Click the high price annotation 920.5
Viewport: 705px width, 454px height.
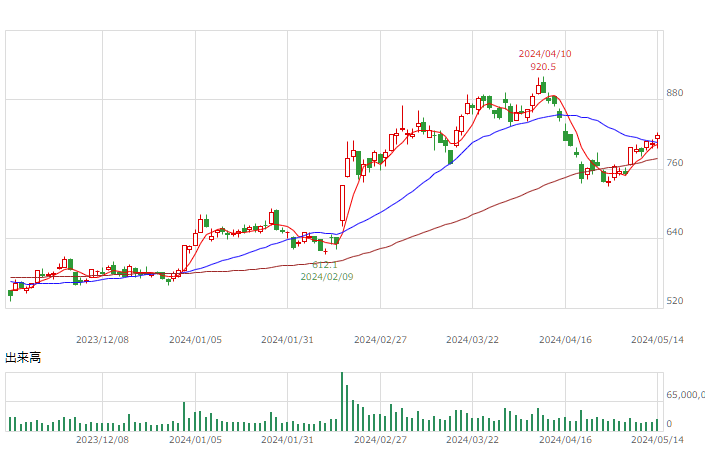(543, 67)
